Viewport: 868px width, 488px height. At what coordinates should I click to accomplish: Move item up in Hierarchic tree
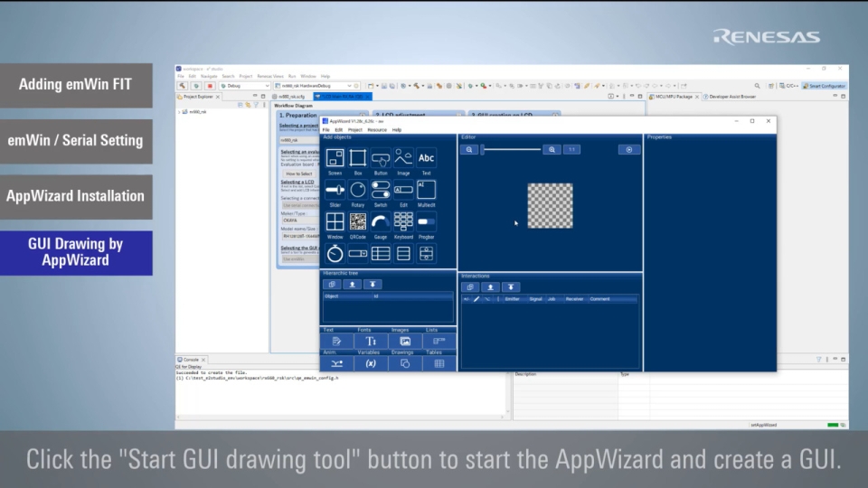click(x=352, y=285)
